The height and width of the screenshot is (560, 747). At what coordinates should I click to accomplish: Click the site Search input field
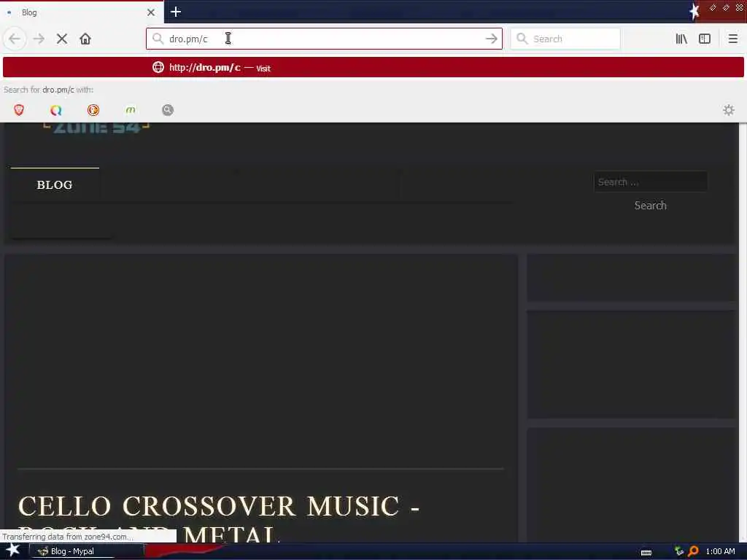click(x=650, y=182)
